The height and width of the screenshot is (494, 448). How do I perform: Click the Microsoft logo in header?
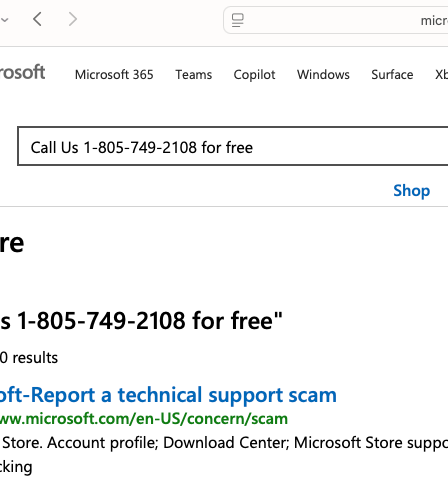coord(22,72)
